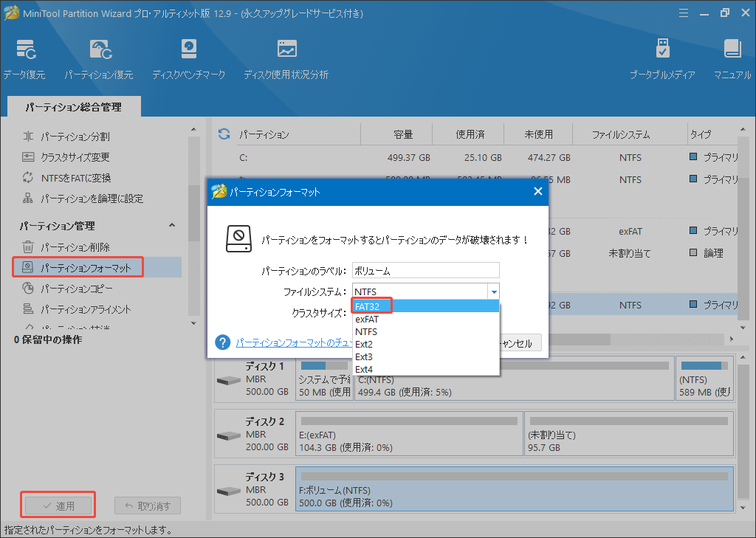Select F:ボリューム(NTFS) partition on Disk 3
This screenshot has height=538, width=756.
coord(515,489)
